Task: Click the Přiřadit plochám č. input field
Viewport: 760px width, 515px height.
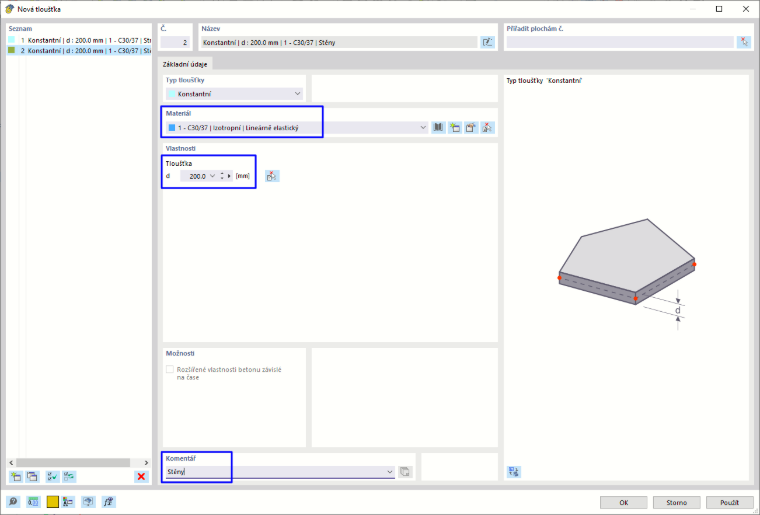Action: (620, 43)
